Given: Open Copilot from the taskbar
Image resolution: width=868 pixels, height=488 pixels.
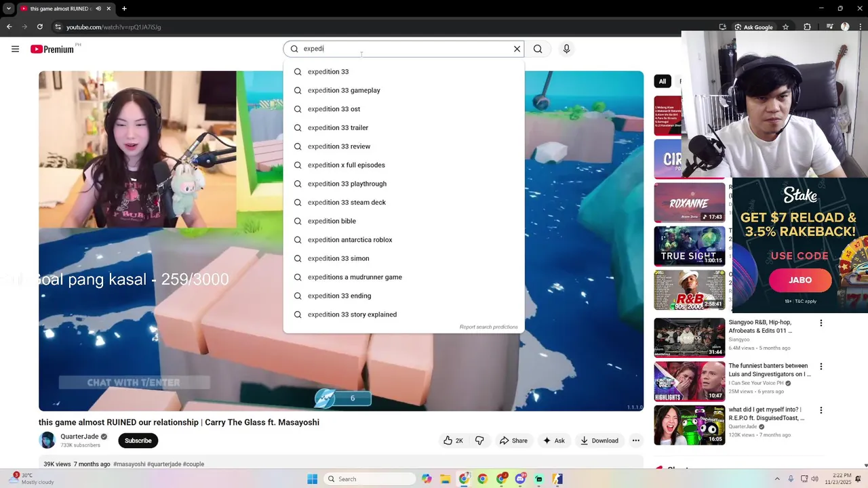Looking at the screenshot, I should (x=427, y=479).
